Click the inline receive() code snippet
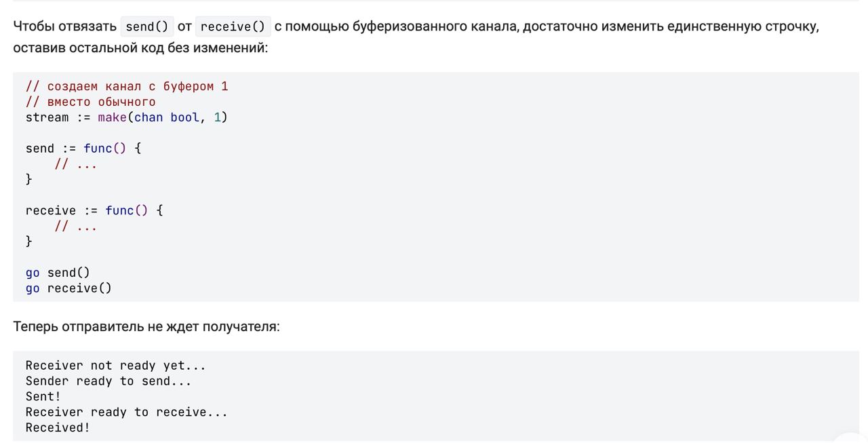This screenshot has width=868, height=443. 233,26
